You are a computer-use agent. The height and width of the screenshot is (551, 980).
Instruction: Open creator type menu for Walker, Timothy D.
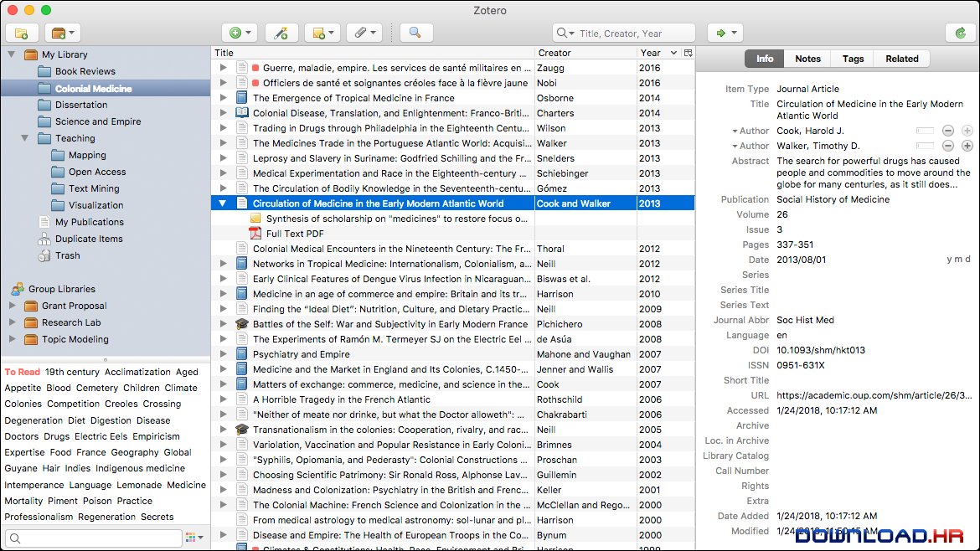750,146
